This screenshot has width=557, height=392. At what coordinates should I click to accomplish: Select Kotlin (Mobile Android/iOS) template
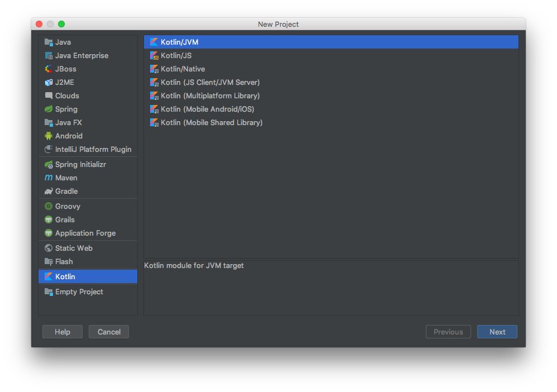point(331,109)
